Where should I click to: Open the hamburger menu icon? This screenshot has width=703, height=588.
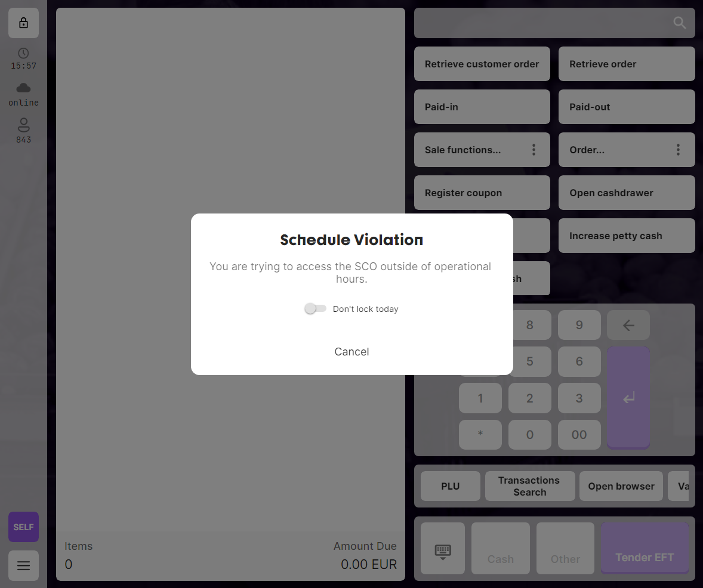point(23,565)
